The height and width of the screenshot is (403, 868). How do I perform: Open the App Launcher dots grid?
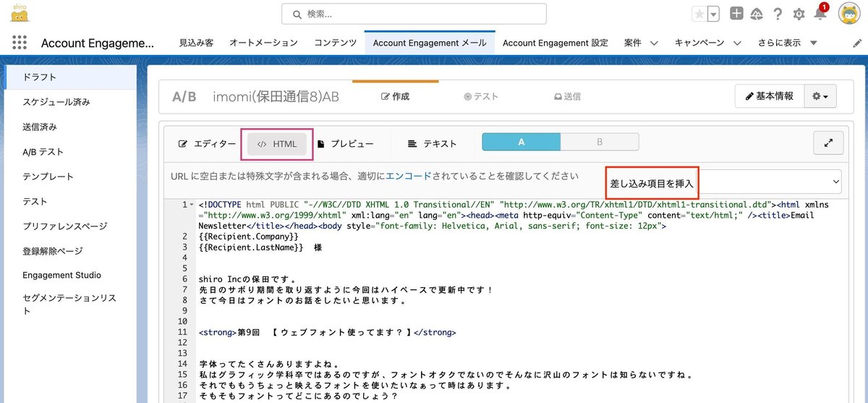[x=20, y=43]
